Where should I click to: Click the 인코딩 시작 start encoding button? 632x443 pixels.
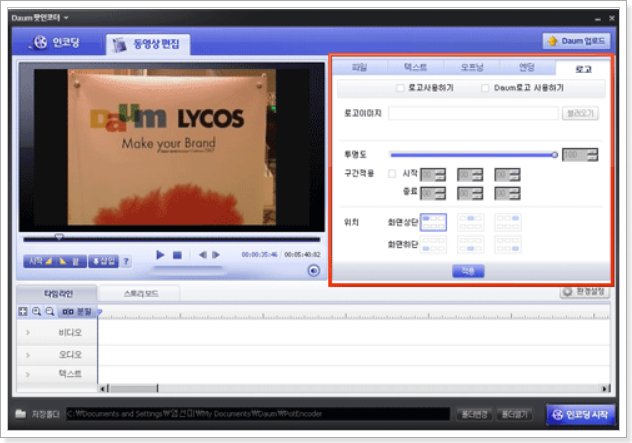581,414
